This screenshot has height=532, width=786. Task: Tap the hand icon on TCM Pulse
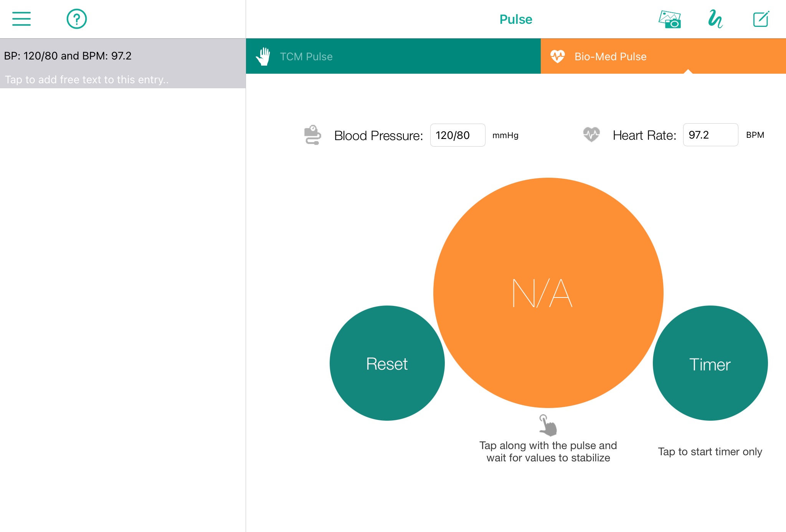[x=263, y=56]
